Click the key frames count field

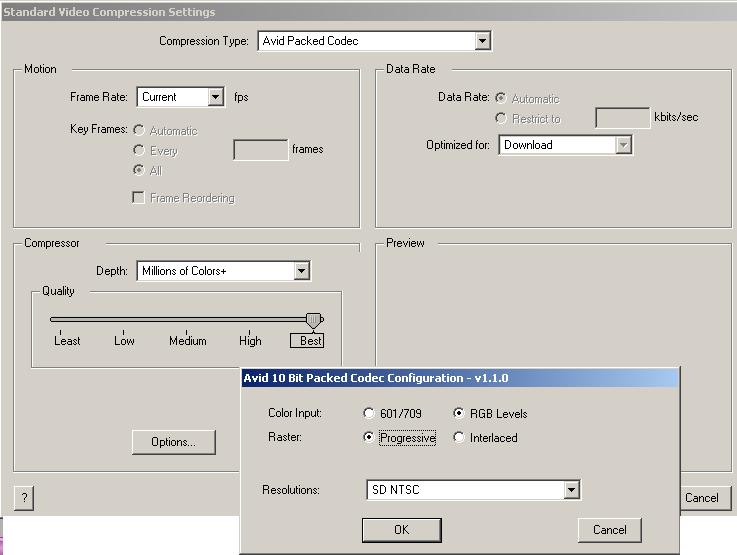(x=260, y=150)
